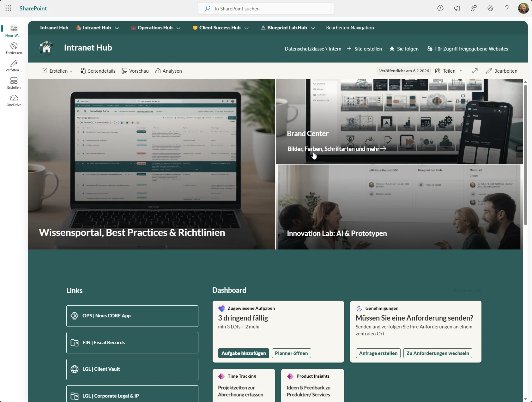Expand the Teilen dropdown chevron
Viewport: 532px width, 402px height.
(x=461, y=71)
